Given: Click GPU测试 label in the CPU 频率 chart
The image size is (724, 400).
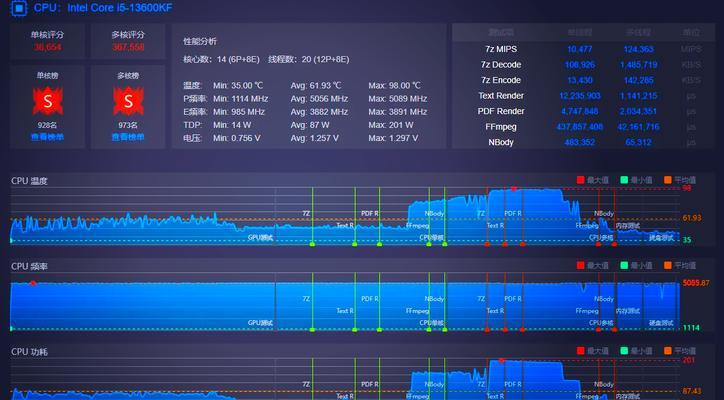Looking at the screenshot, I should click(x=260, y=323).
